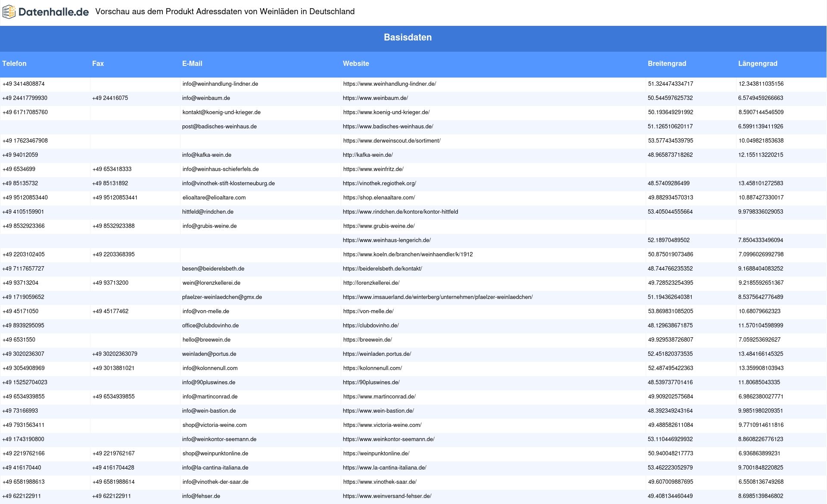Click fax number +49 8532923388
This screenshot has width=827, height=504.
pyautogui.click(x=114, y=226)
